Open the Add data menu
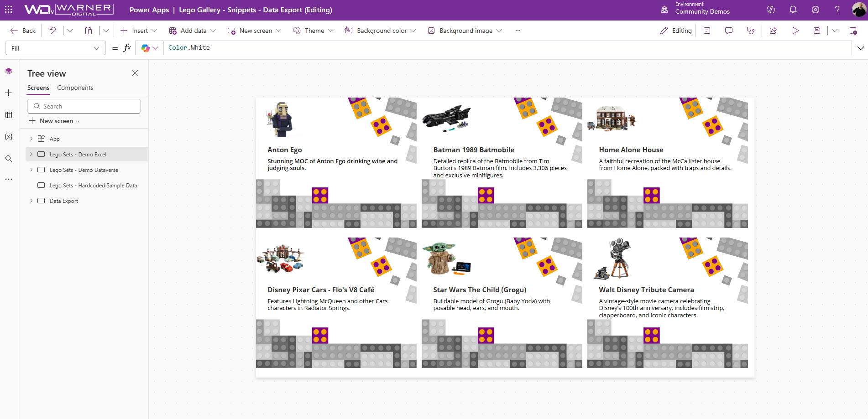 [192, 31]
